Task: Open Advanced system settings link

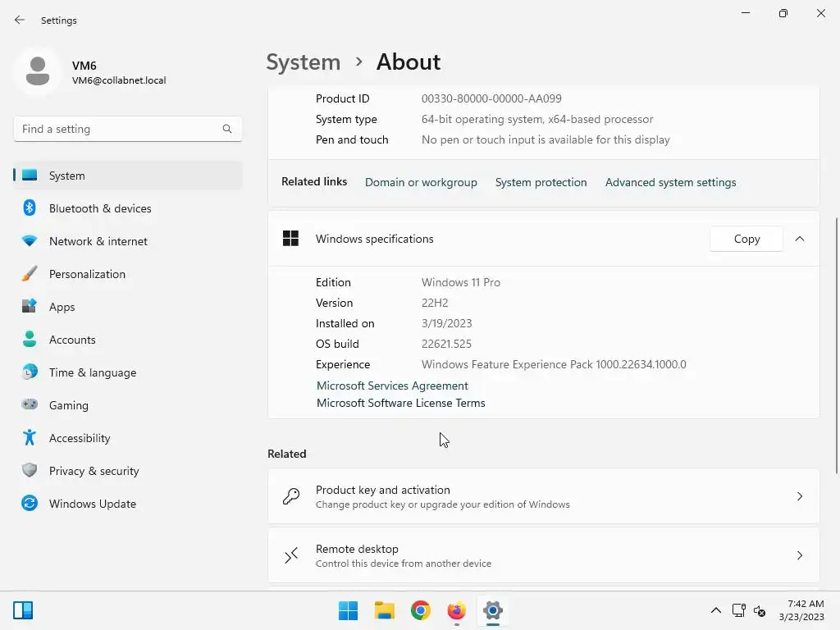Action: (x=671, y=182)
